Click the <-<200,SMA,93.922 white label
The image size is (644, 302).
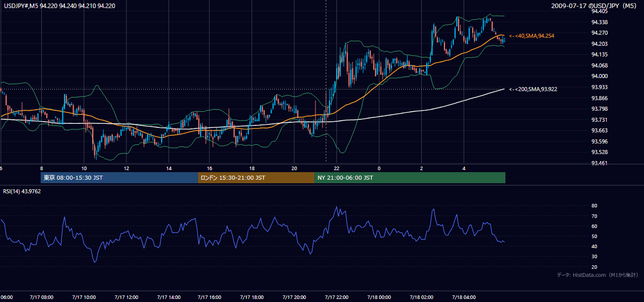[x=533, y=89]
